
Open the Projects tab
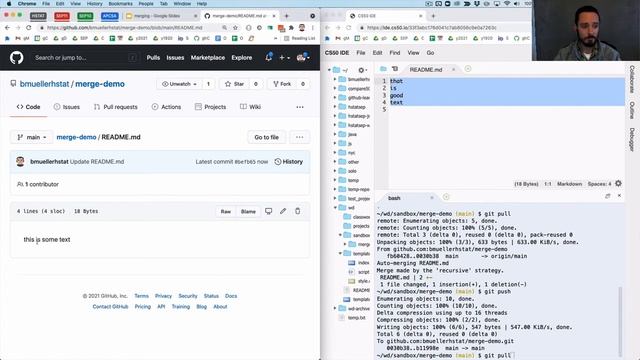[211, 107]
